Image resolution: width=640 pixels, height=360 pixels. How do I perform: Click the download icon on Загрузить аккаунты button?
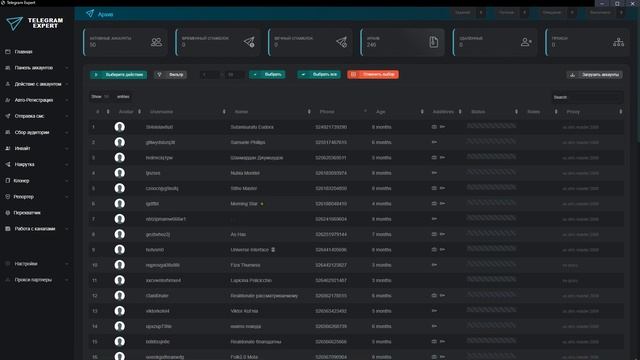[573, 75]
